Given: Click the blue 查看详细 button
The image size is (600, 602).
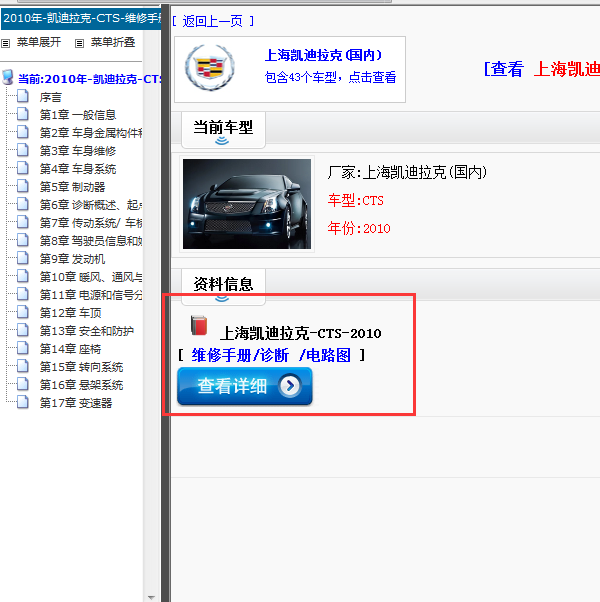Looking at the screenshot, I should (x=245, y=386).
